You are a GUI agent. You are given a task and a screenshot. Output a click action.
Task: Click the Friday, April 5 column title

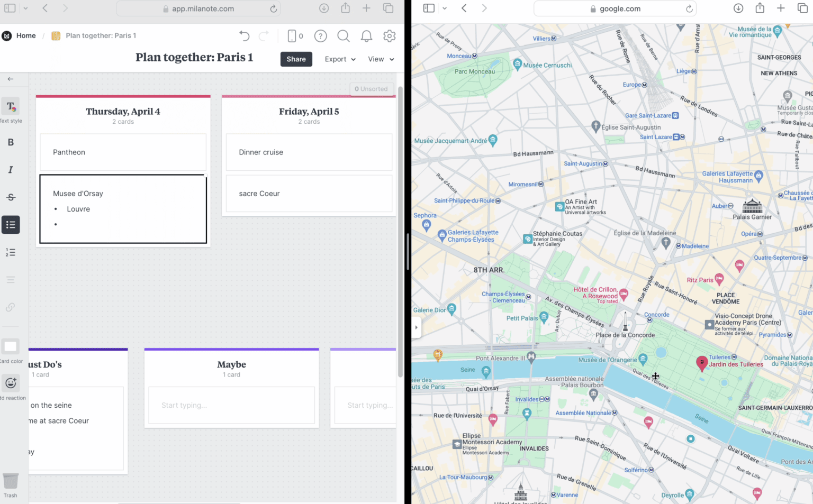coord(309,112)
